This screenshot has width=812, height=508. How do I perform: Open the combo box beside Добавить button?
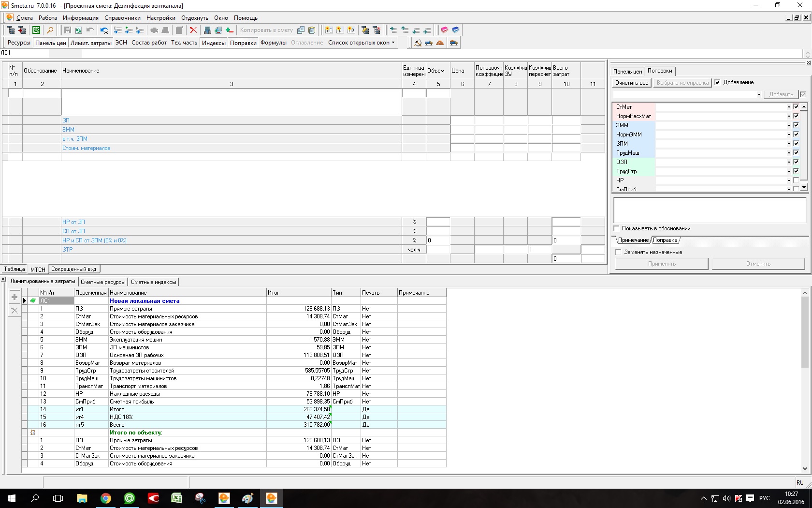[x=687, y=94]
